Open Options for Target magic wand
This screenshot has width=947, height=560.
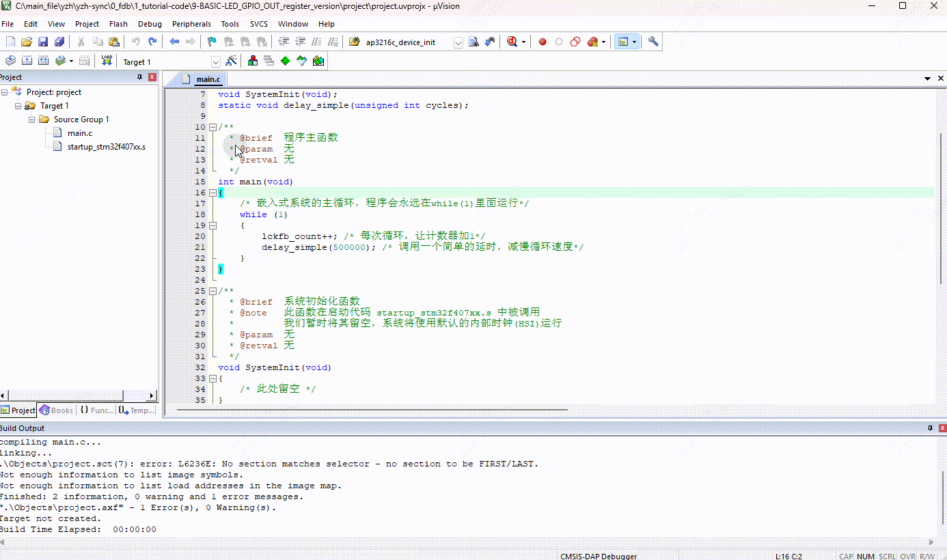pyautogui.click(x=232, y=61)
